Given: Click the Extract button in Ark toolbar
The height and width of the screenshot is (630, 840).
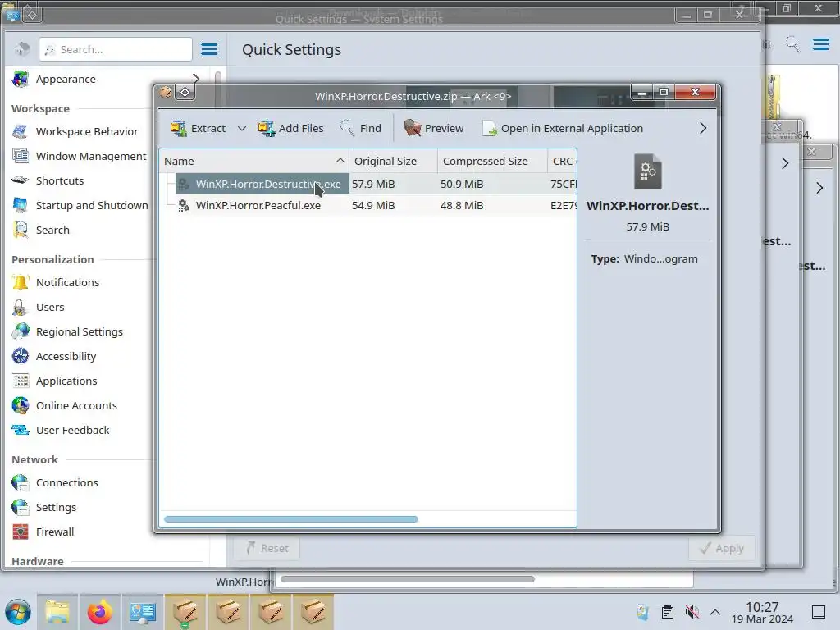Looking at the screenshot, I should (198, 129).
